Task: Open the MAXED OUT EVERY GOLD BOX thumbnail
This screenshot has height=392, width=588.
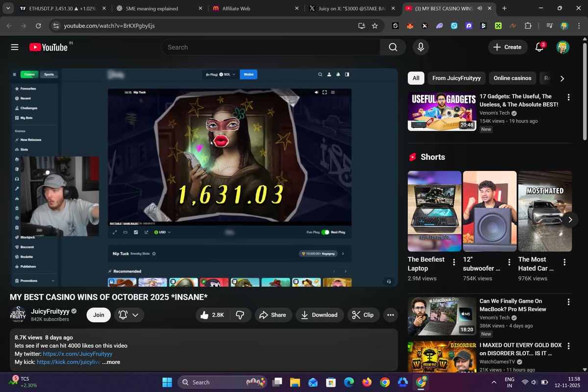Action: 442,357
